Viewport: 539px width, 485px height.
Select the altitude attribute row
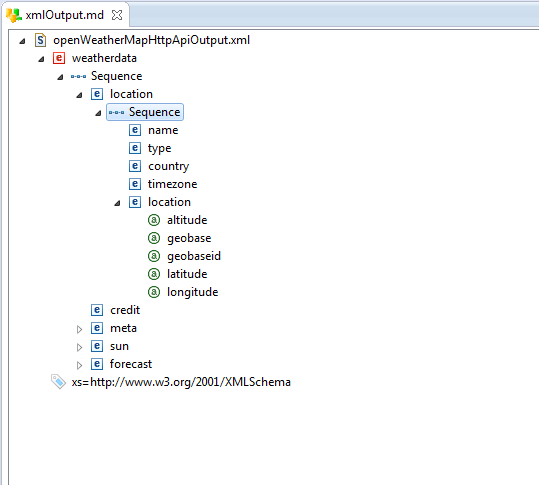tap(187, 220)
